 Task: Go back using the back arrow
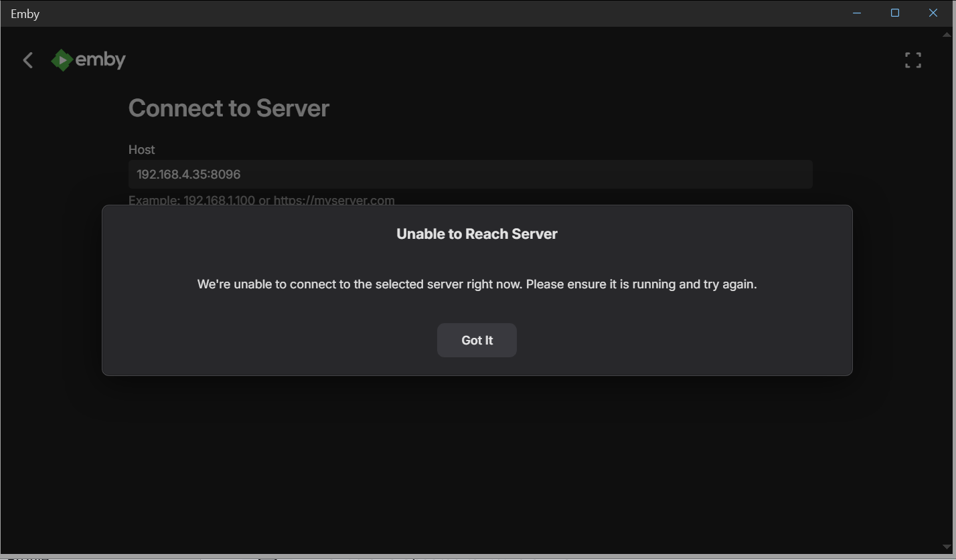pos(27,60)
